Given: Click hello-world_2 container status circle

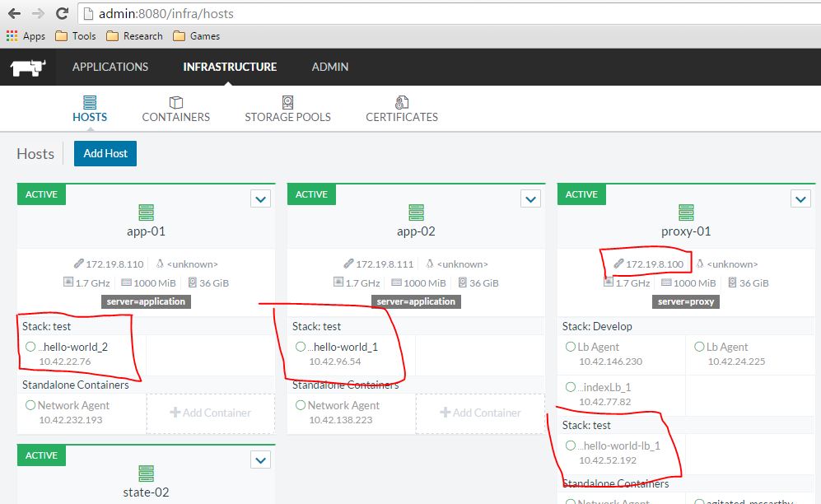Looking at the screenshot, I should [30, 347].
